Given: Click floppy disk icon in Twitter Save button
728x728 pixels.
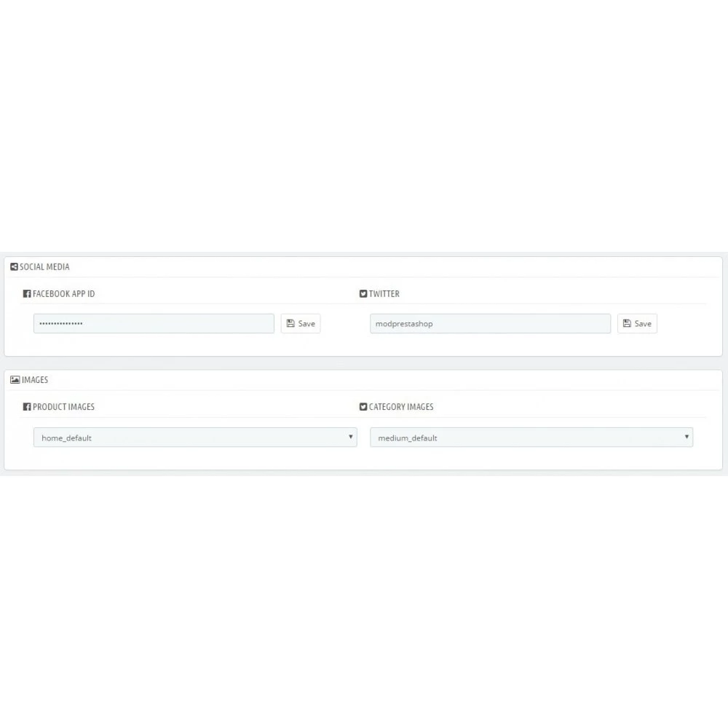Looking at the screenshot, I should pyautogui.click(x=627, y=323).
